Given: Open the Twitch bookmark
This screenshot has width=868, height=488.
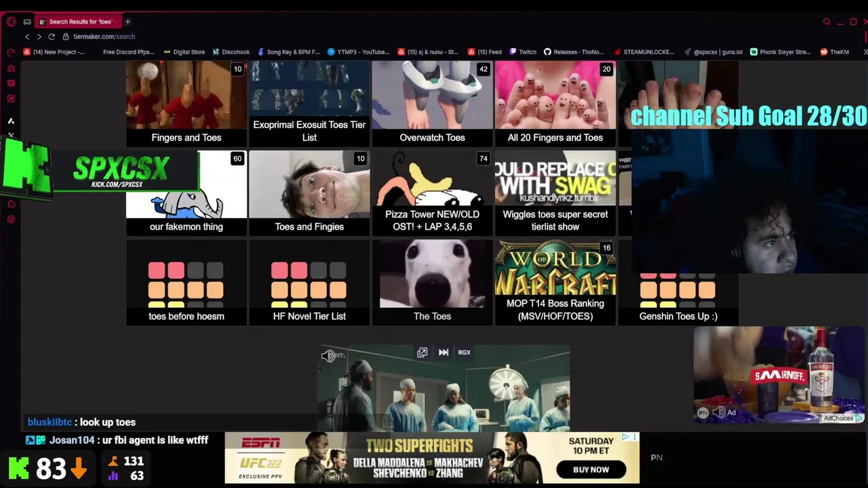Looking at the screenshot, I should [x=522, y=52].
